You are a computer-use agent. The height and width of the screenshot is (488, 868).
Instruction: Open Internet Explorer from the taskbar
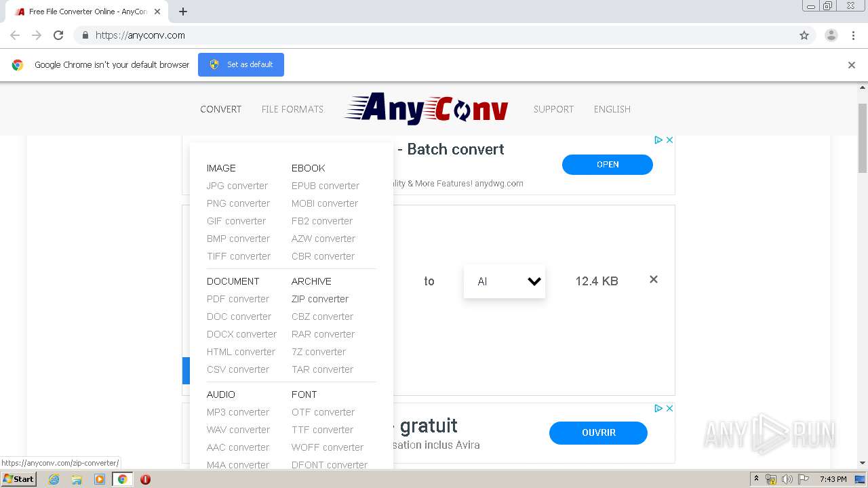pos(54,479)
